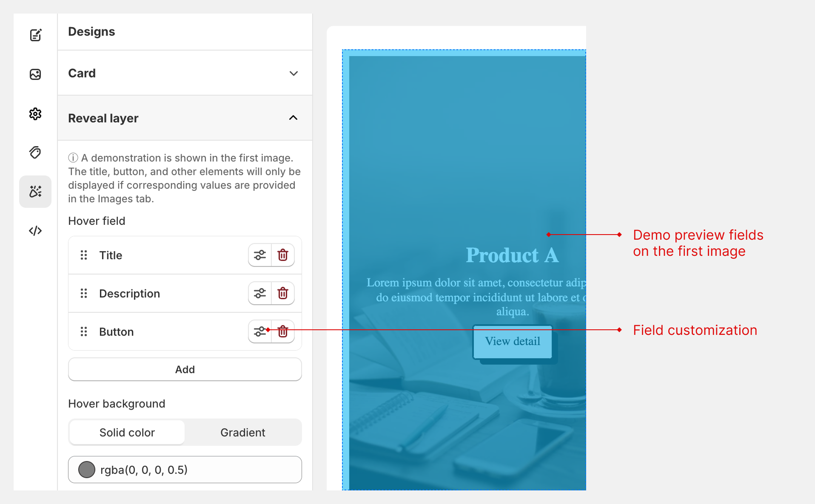Expand the Card section
The height and width of the screenshot is (504, 815).
click(x=293, y=73)
